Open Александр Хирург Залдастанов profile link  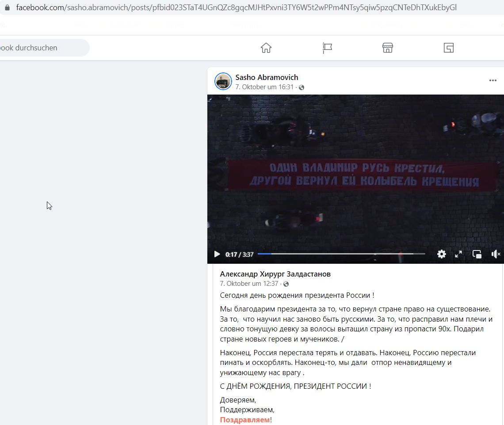coord(275,274)
